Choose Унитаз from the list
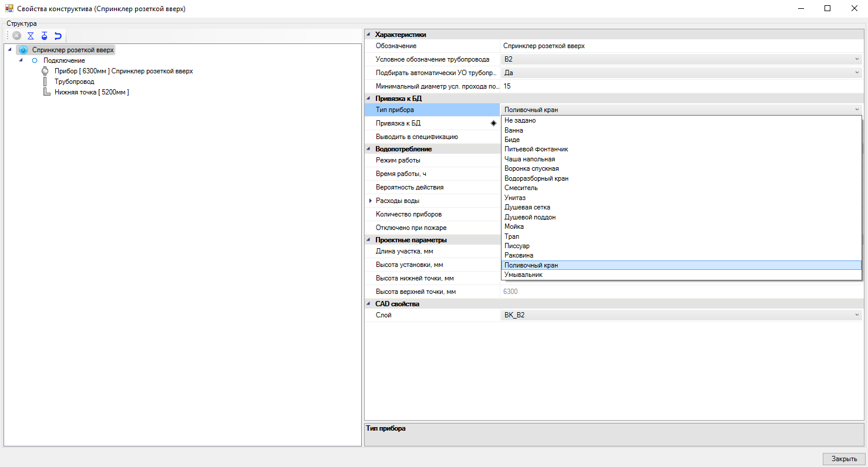Screen dimensions: 868x467 pyautogui.click(x=681, y=198)
